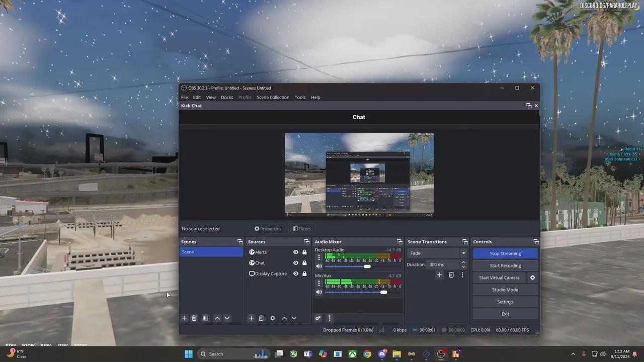
Task: Click Start Recording button
Action: 505,265
